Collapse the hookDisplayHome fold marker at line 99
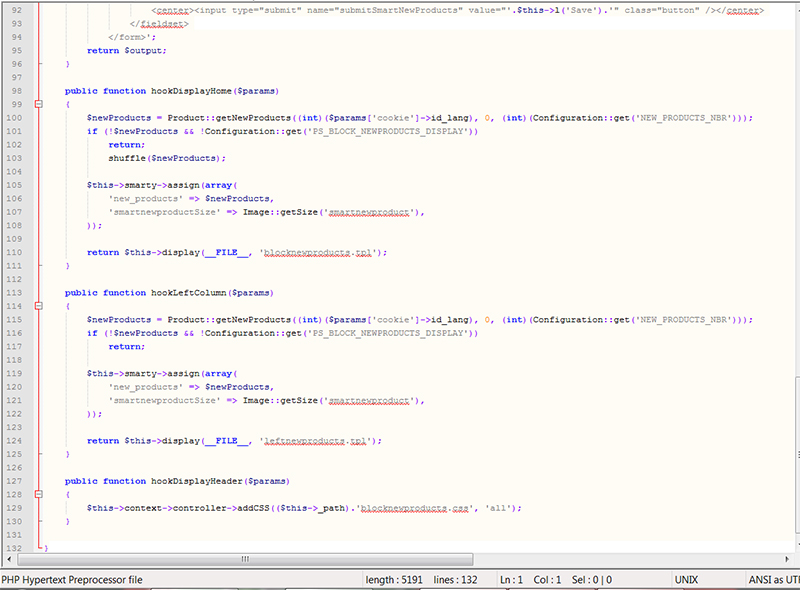This screenshot has height=590, width=800. click(38, 104)
